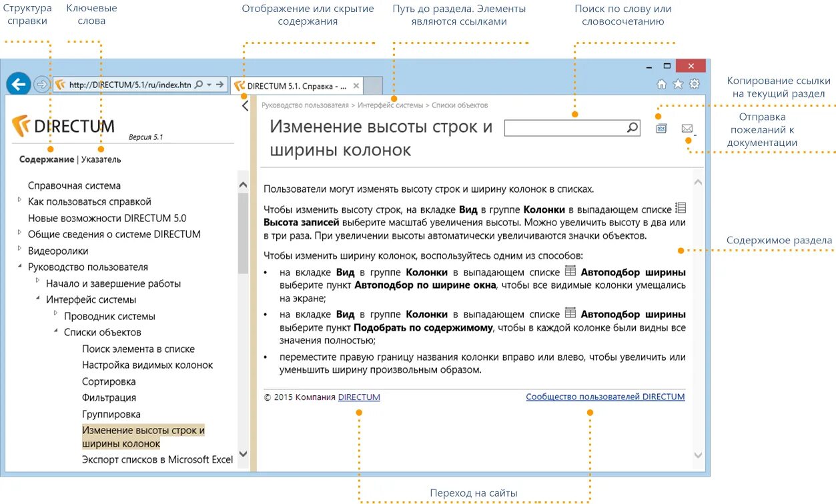The width and height of the screenshot is (836, 504).
Task: Expand the Видеоролики node
Action: click(19, 249)
